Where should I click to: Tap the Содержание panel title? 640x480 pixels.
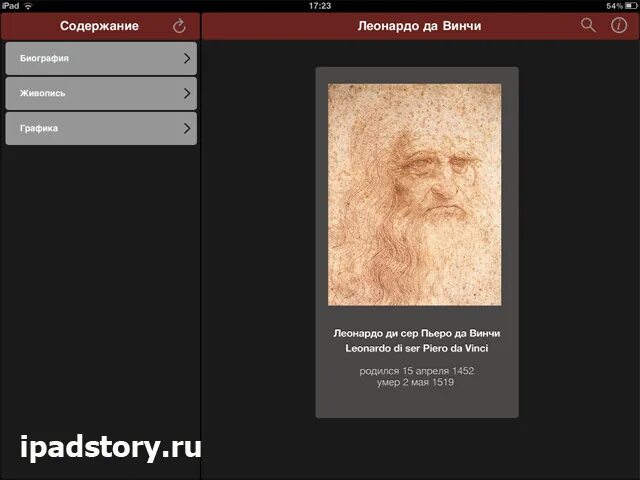click(x=99, y=26)
